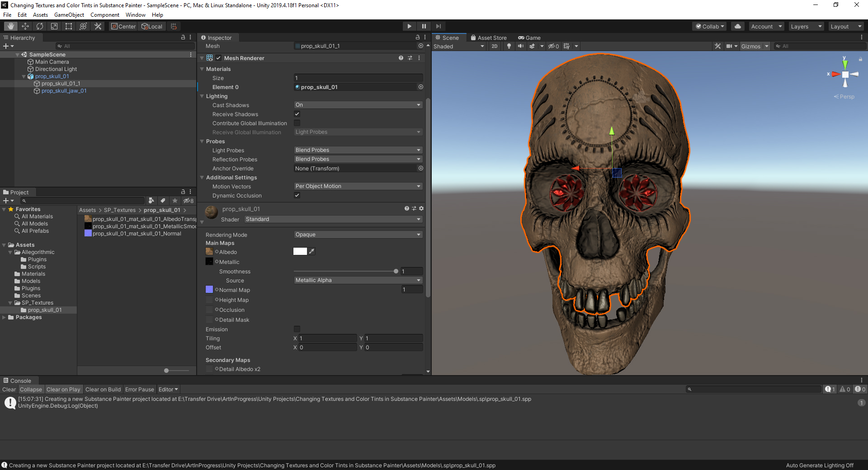Viewport: 868px width, 470px height.
Task: Open the Shader dropdown set to Standard
Action: (333, 219)
